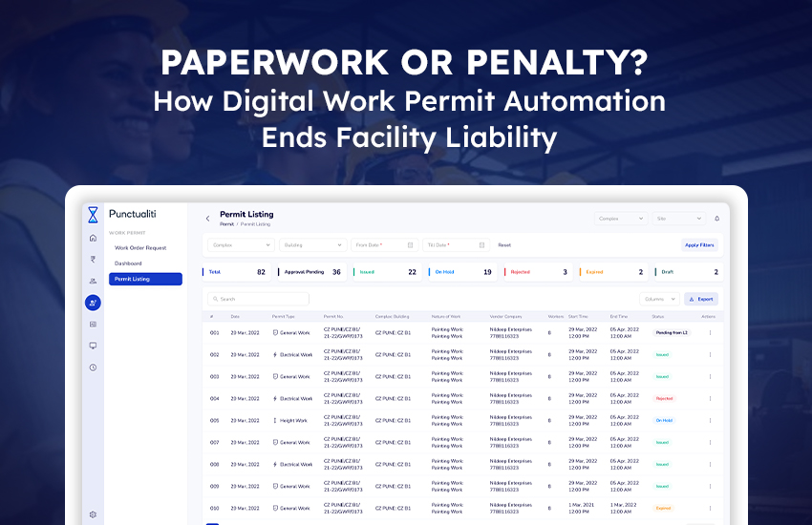Click row number 003 cell
This screenshot has height=525, width=812.
click(x=214, y=376)
